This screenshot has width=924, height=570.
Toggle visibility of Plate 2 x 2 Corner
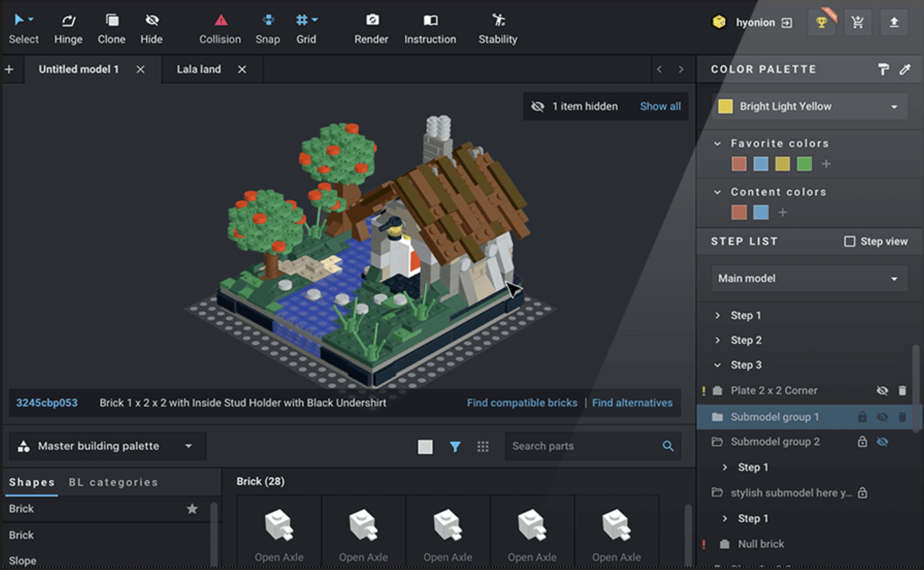click(x=882, y=391)
